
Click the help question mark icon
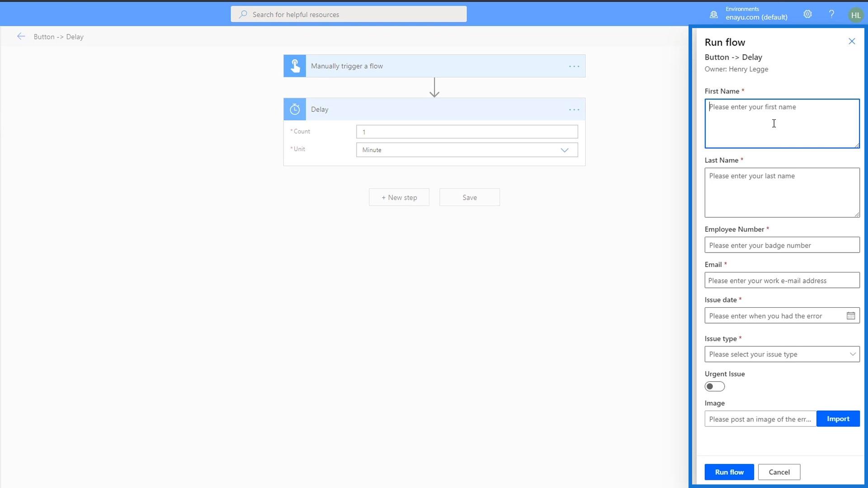coord(831,14)
